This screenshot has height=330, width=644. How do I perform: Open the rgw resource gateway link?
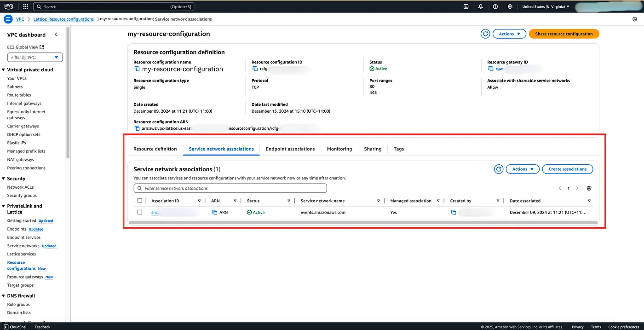click(500, 69)
